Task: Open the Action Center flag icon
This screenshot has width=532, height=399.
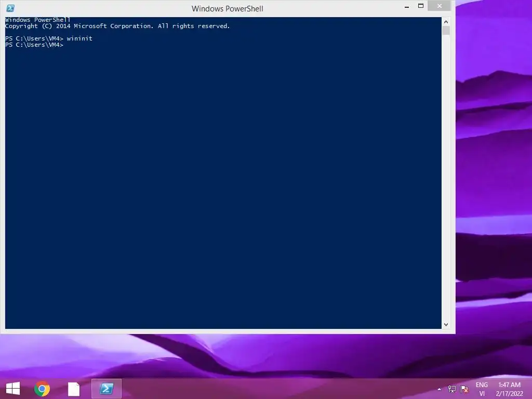Action: click(x=464, y=389)
